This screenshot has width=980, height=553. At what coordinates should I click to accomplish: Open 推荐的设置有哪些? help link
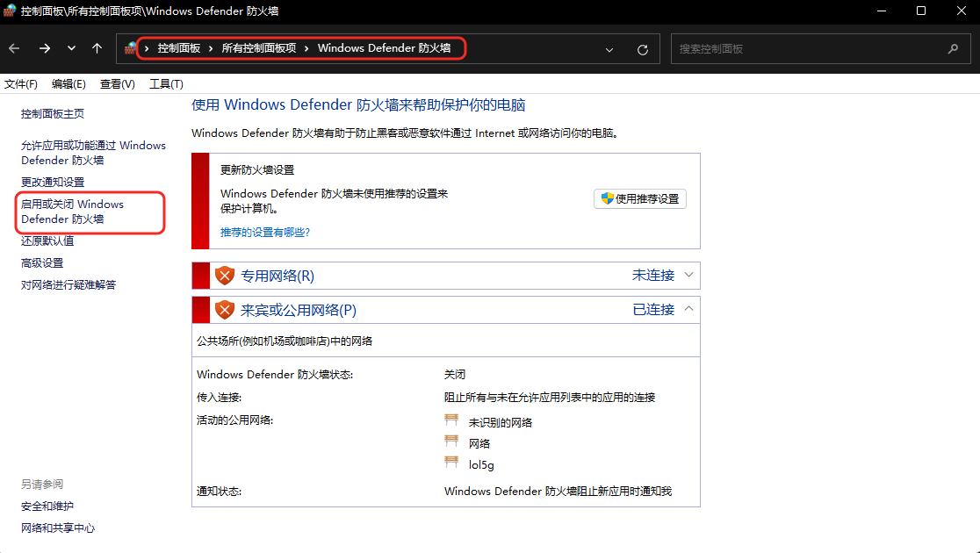click(265, 233)
